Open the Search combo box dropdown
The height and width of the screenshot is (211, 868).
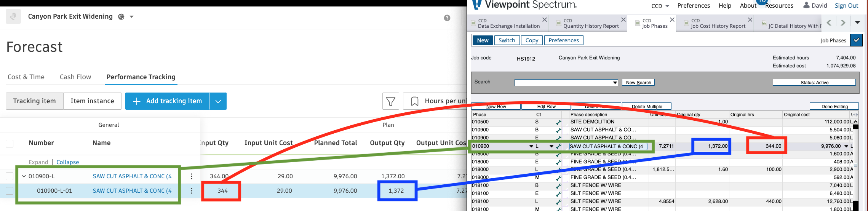click(615, 83)
